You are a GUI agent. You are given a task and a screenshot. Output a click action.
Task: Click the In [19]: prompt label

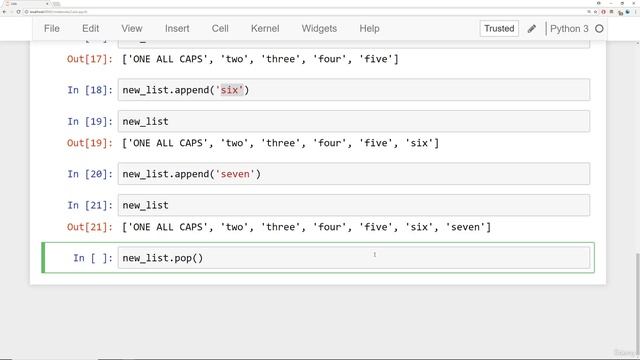tap(90, 121)
